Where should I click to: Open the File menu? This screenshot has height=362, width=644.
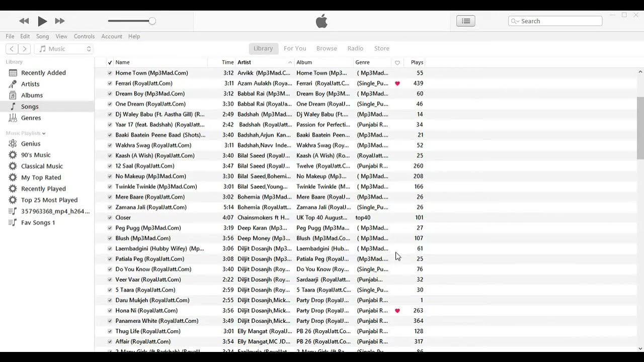[x=10, y=36]
